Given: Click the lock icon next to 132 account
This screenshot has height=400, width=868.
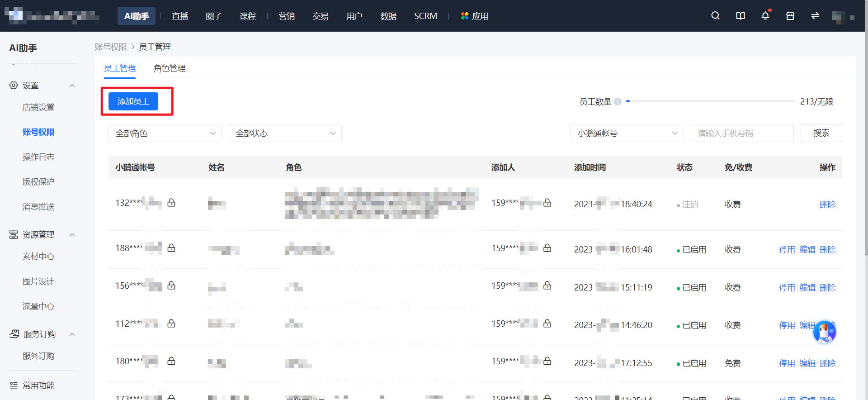Looking at the screenshot, I should (x=171, y=203).
